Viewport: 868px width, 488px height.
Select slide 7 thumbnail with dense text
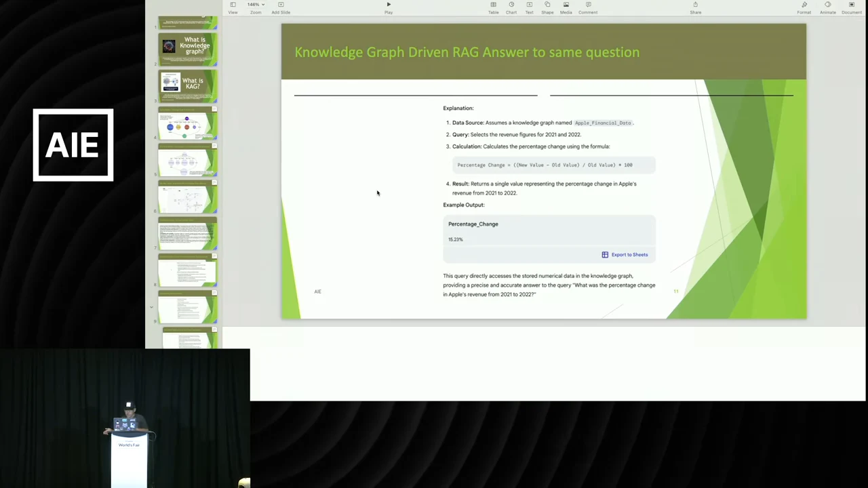click(x=188, y=233)
